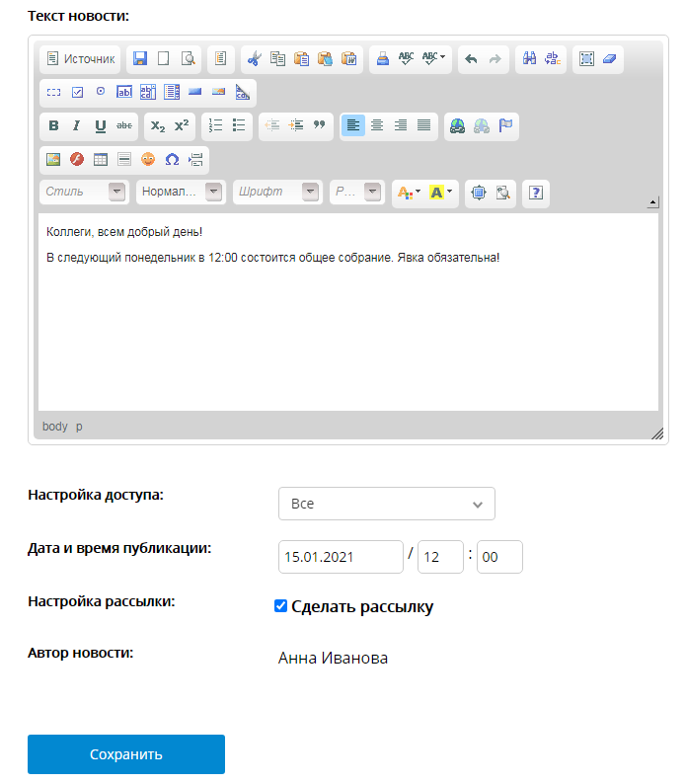The image size is (685, 784).
Task: Insert a smiley emoticon
Action: click(147, 159)
